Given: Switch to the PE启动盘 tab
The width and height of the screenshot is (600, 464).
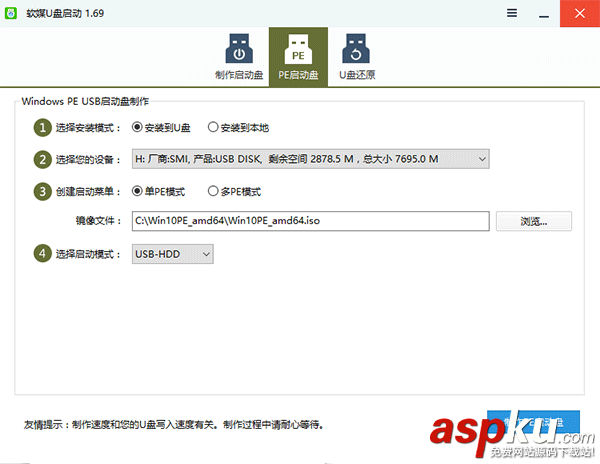Looking at the screenshot, I should click(298, 57).
